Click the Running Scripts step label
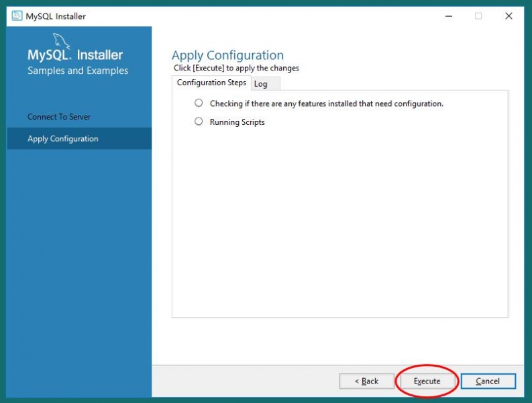 pos(237,122)
